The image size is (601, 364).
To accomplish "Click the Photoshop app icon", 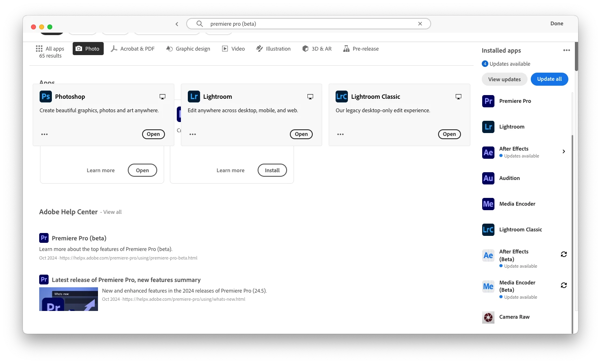I will (x=46, y=96).
